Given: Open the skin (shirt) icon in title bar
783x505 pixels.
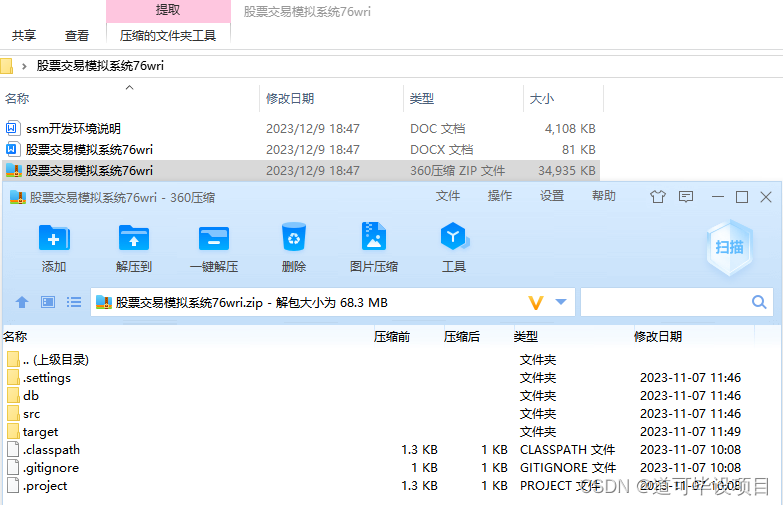Looking at the screenshot, I should pos(658,197).
